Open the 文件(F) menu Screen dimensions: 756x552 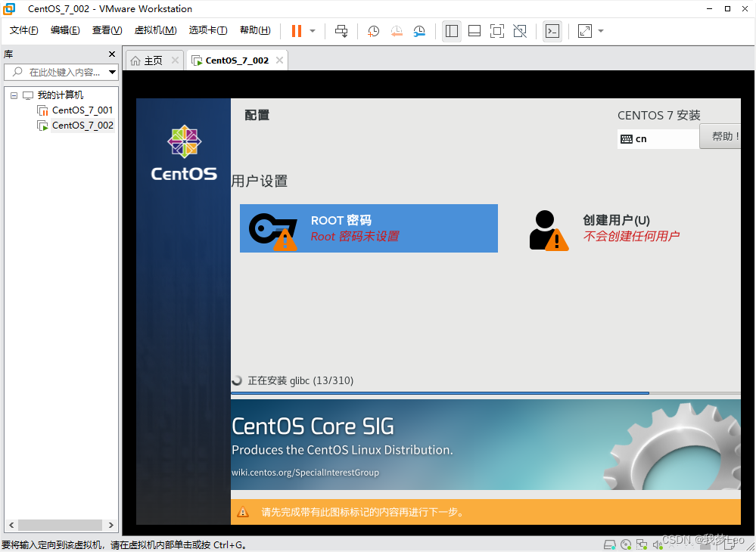23,30
